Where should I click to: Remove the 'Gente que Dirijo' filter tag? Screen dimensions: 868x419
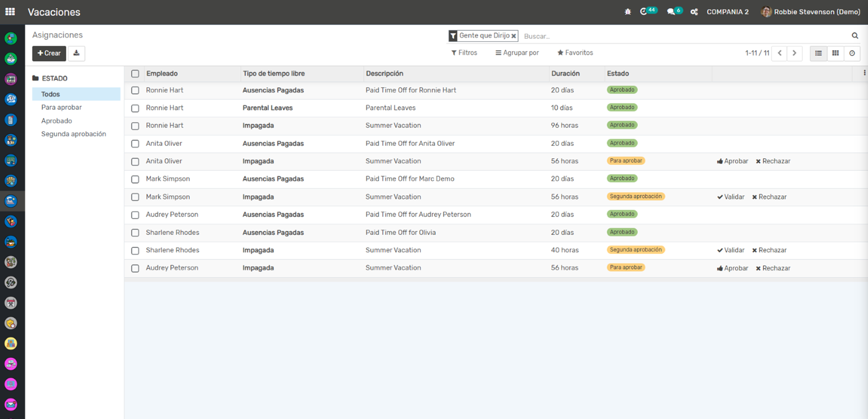click(513, 36)
